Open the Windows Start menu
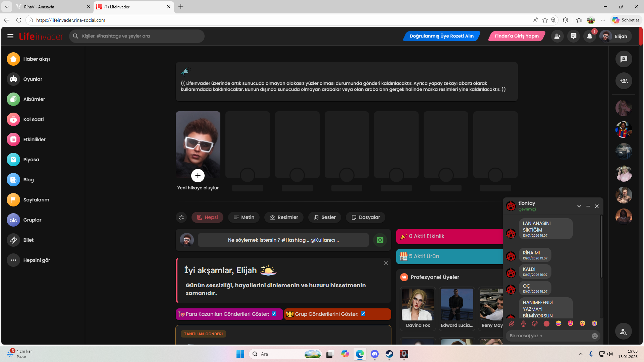 [240, 354]
